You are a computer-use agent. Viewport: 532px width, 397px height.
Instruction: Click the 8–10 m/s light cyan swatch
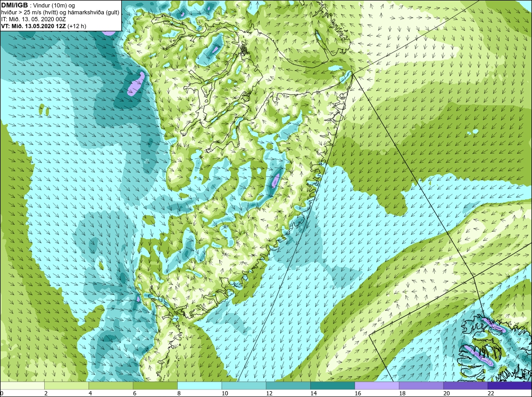point(199,385)
